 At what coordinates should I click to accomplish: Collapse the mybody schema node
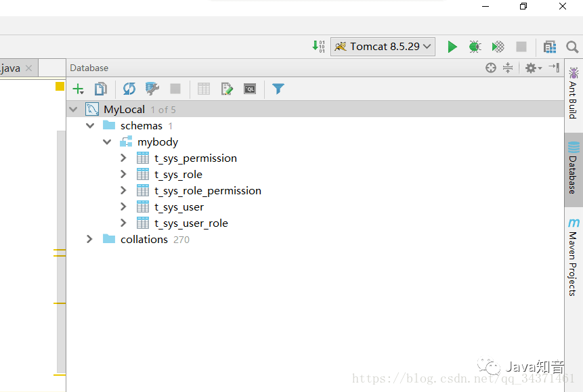pos(107,142)
